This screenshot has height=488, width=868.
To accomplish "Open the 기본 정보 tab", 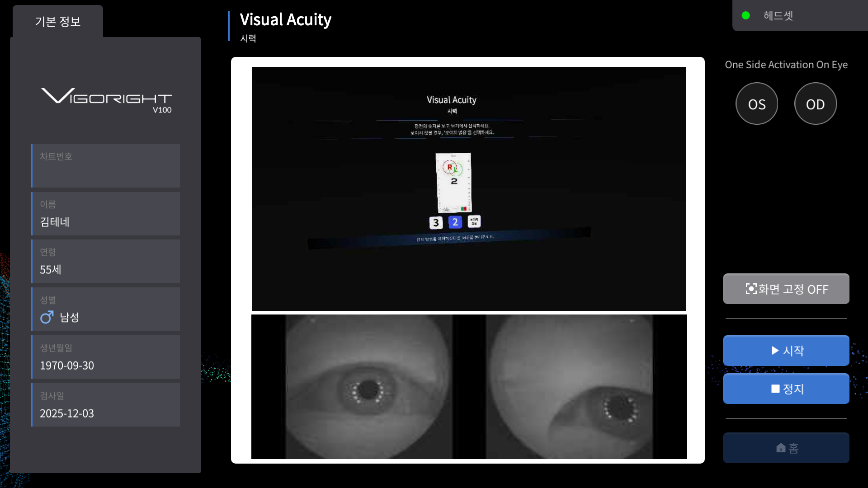I will tap(58, 22).
